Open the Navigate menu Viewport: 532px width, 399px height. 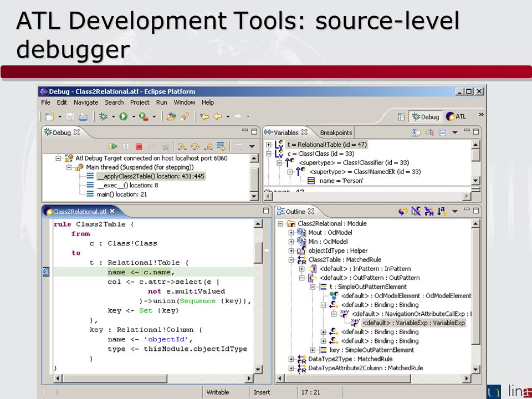(86, 102)
